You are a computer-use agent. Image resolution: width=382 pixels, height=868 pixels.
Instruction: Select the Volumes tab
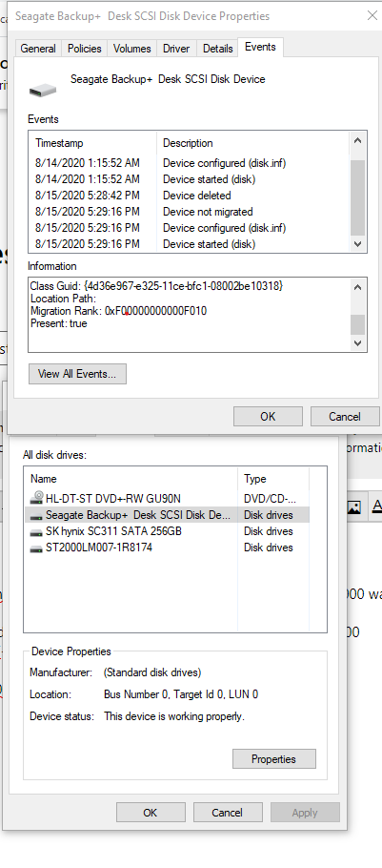(132, 48)
